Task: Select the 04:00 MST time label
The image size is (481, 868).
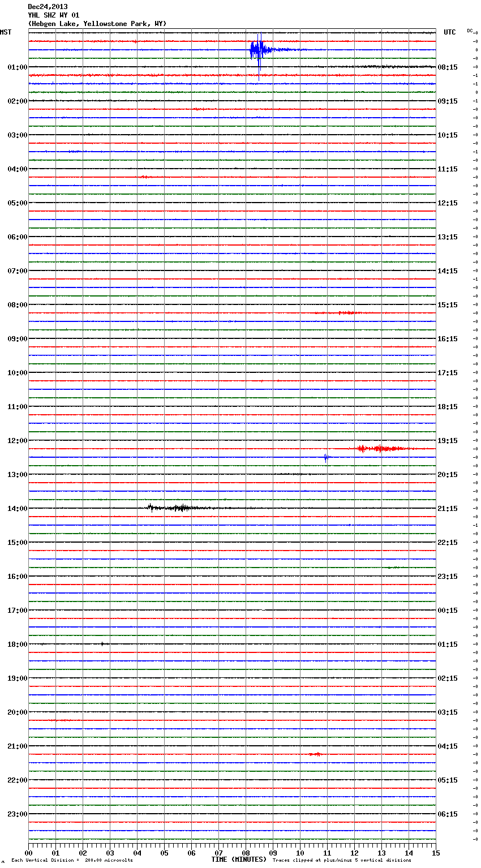Action: pos(18,169)
